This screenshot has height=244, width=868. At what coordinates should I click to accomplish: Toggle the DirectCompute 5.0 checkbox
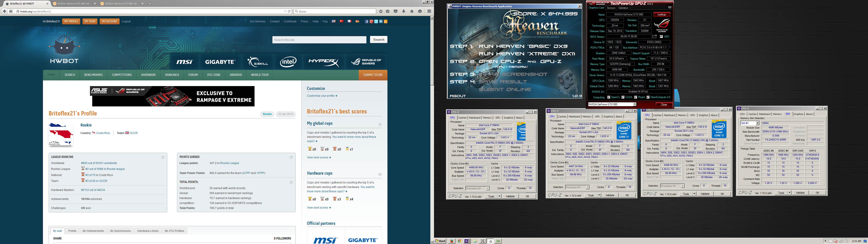pyautogui.click(x=648, y=97)
